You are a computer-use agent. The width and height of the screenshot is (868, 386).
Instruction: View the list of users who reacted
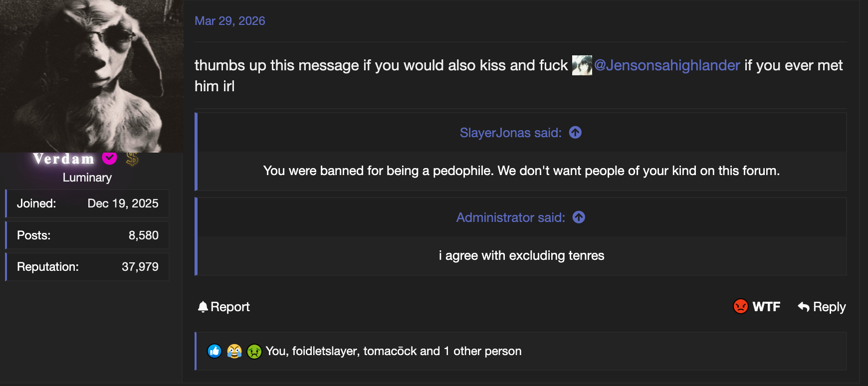pyautogui.click(x=393, y=351)
